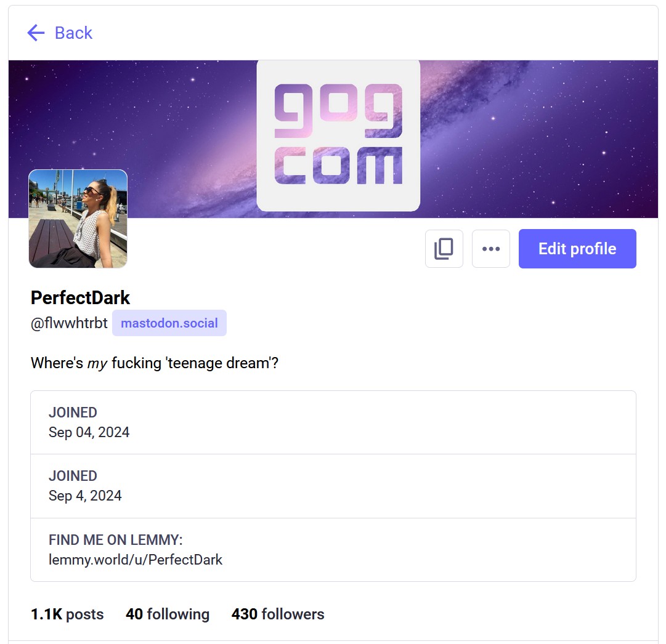This screenshot has width=666, height=644.
Task: Open the profile avatar photo
Action: 78,219
